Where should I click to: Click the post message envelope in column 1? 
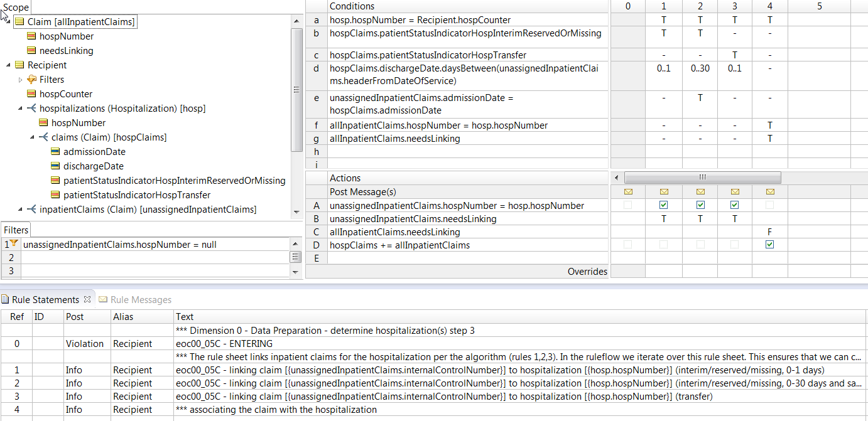pos(664,192)
